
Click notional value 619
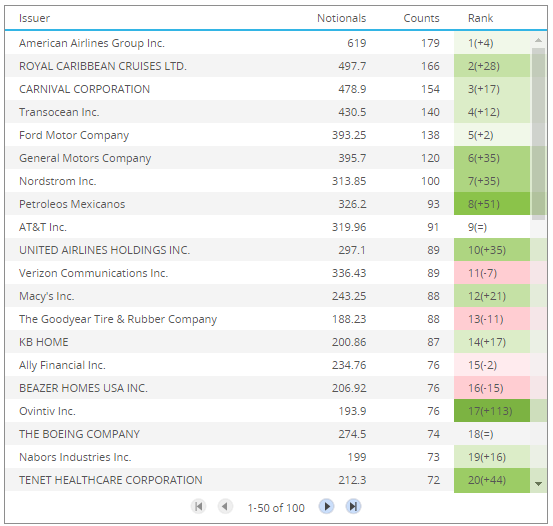point(357,43)
